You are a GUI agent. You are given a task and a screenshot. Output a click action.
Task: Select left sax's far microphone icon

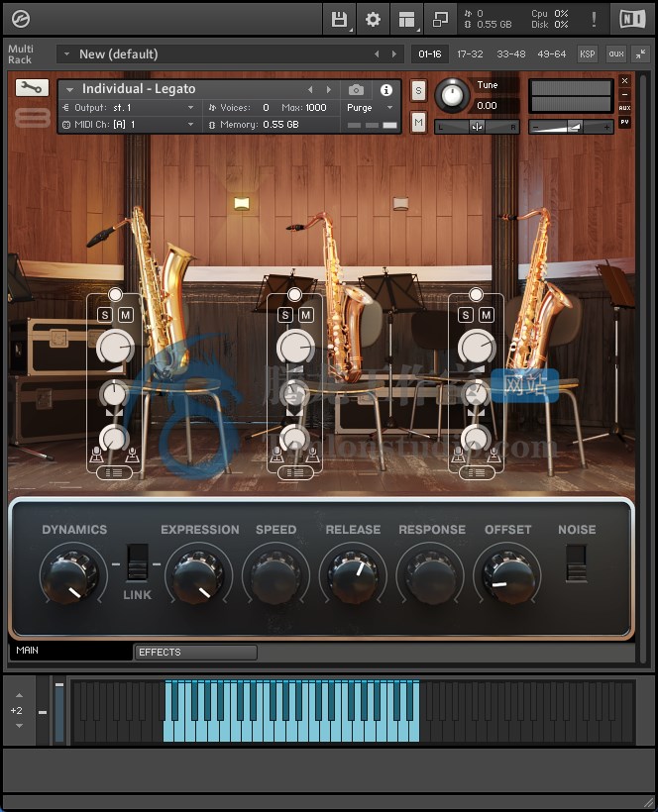[x=132, y=455]
